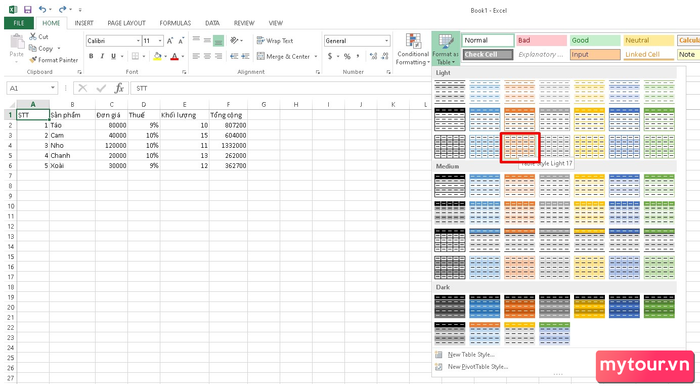Click the formula bar input containing STT
The height and width of the screenshot is (390, 700).
(281, 88)
